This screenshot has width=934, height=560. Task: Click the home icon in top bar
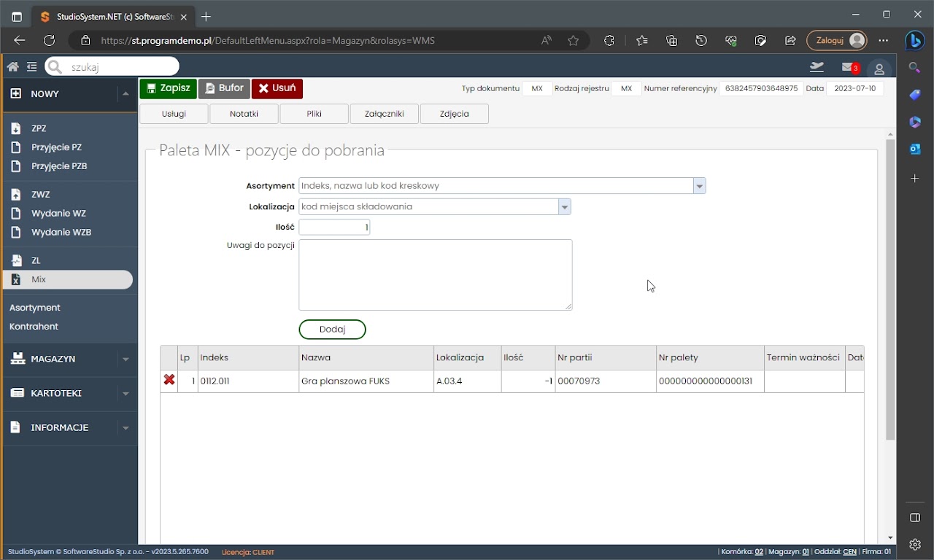(x=12, y=67)
